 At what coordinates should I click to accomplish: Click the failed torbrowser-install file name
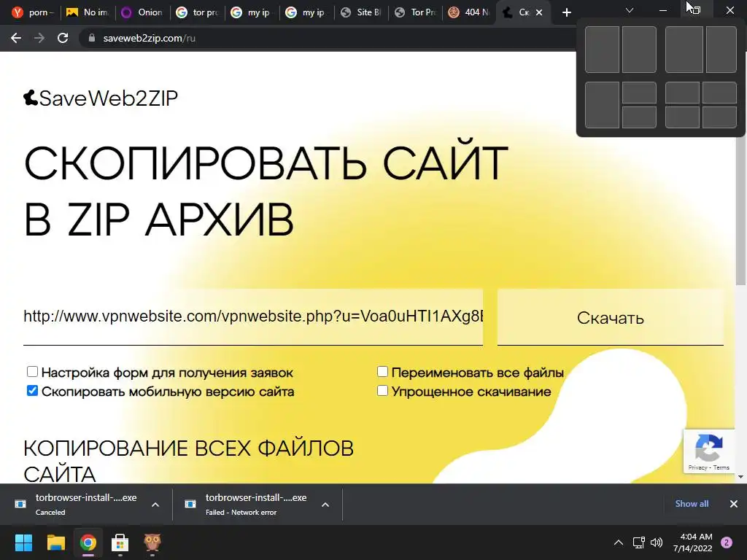pyautogui.click(x=256, y=497)
